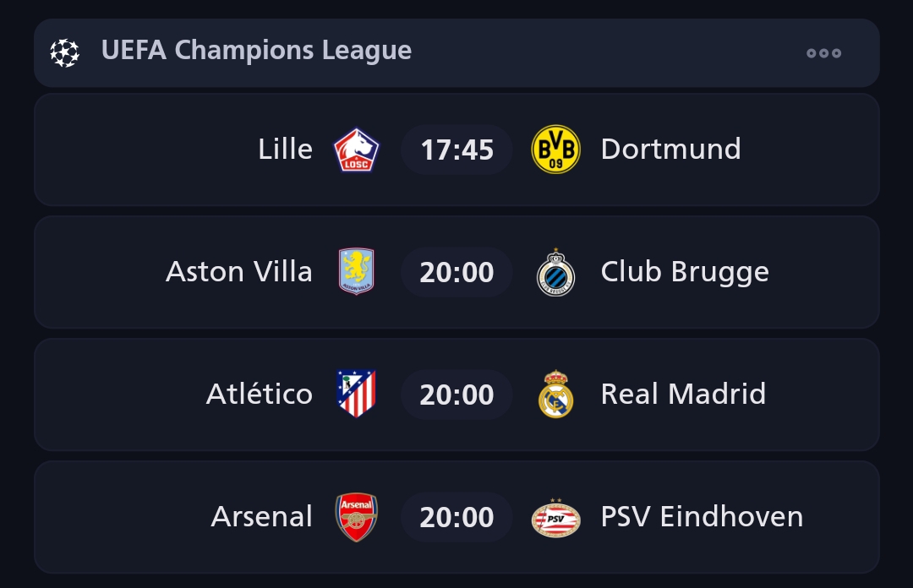Tap the PSV Eindhoven team name
The image size is (913, 588).
pyautogui.click(x=702, y=517)
